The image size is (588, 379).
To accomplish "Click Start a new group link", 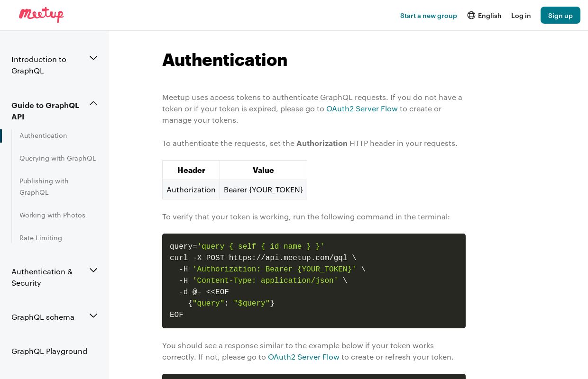I will (429, 16).
